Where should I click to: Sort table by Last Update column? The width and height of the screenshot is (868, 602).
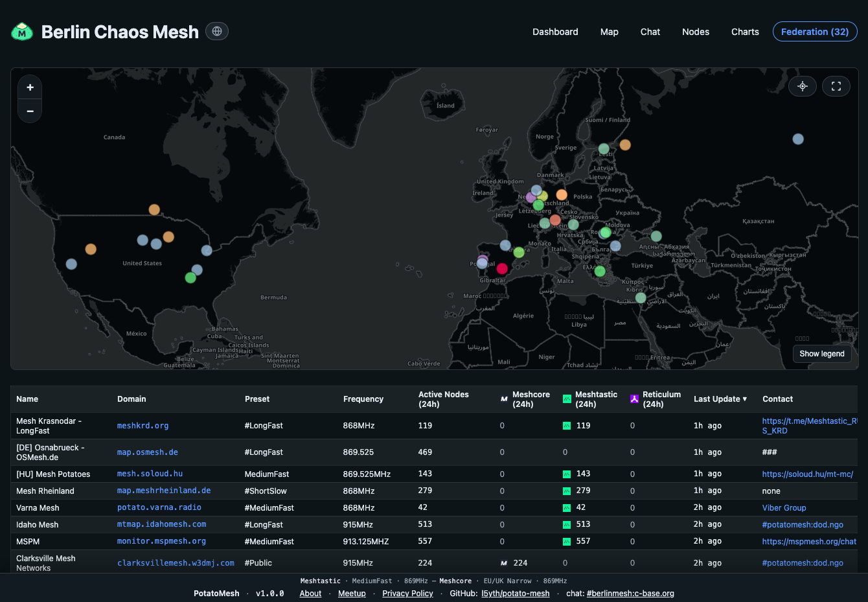(720, 399)
